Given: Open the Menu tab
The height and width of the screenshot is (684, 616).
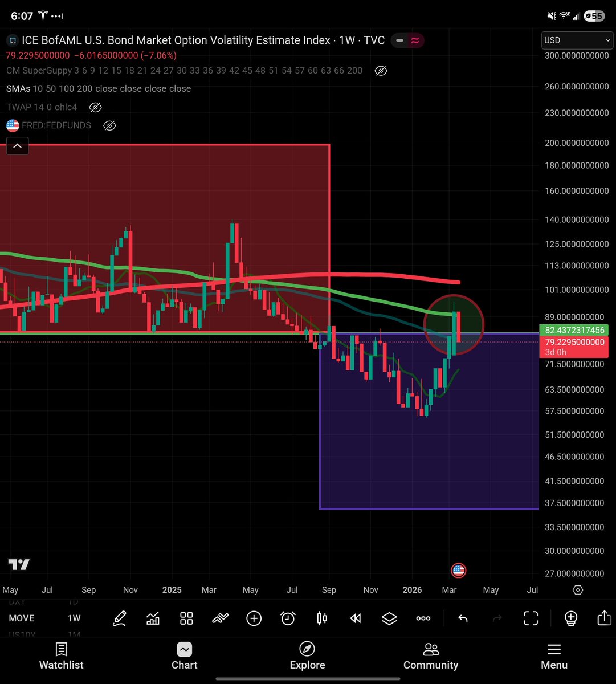Looking at the screenshot, I should [x=554, y=657].
